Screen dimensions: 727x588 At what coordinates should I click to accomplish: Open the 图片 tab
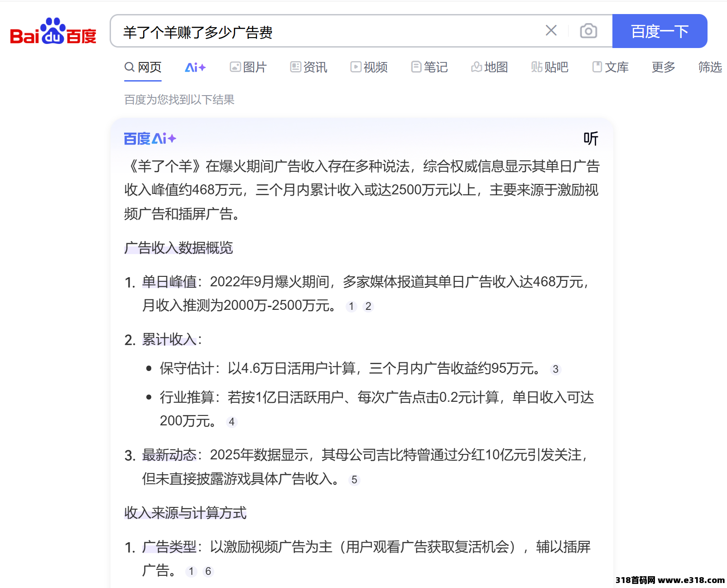point(248,67)
